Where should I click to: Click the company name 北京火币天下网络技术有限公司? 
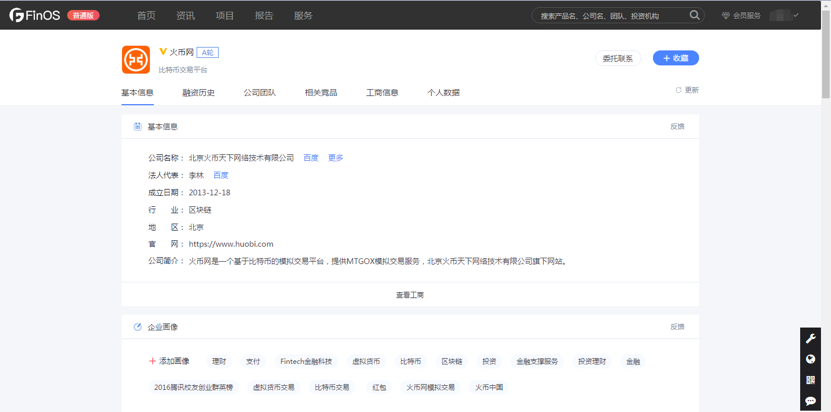point(241,157)
